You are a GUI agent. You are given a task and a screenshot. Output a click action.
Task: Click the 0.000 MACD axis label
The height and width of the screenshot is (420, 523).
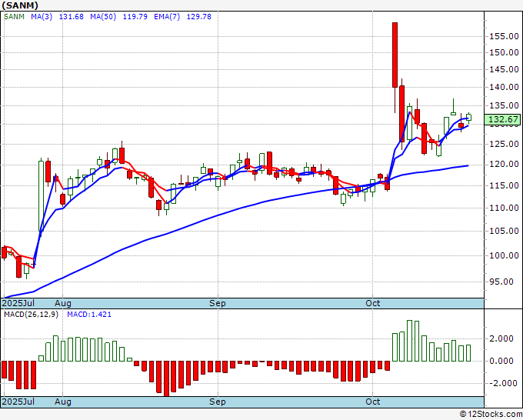501,361
